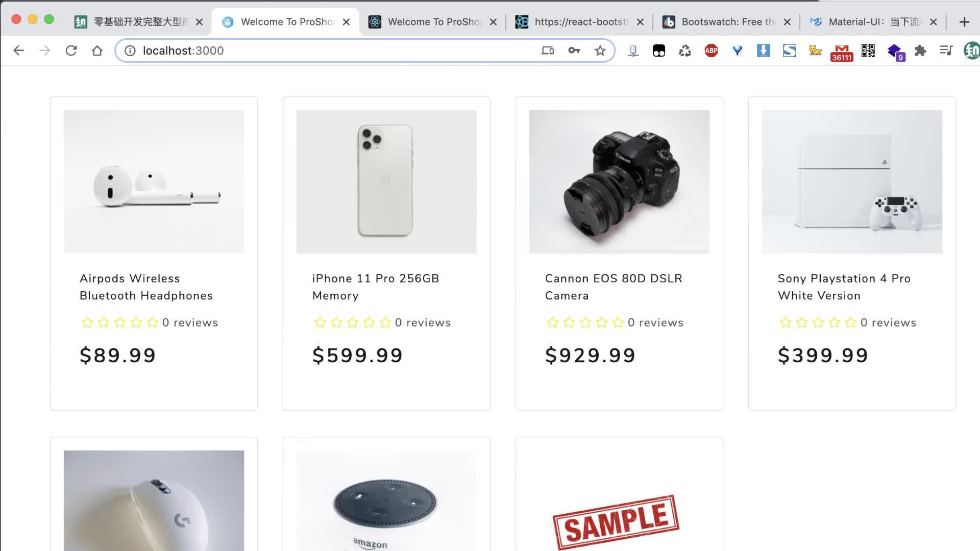Viewport: 980px width, 551px height.
Task: Close the Bootswatch tab
Action: pyautogui.click(x=787, y=22)
